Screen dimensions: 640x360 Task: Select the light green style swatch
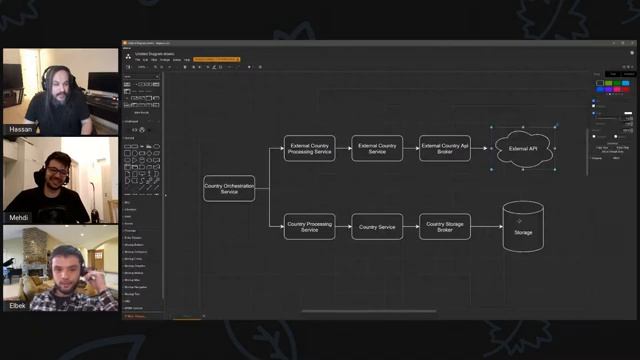coord(609,83)
